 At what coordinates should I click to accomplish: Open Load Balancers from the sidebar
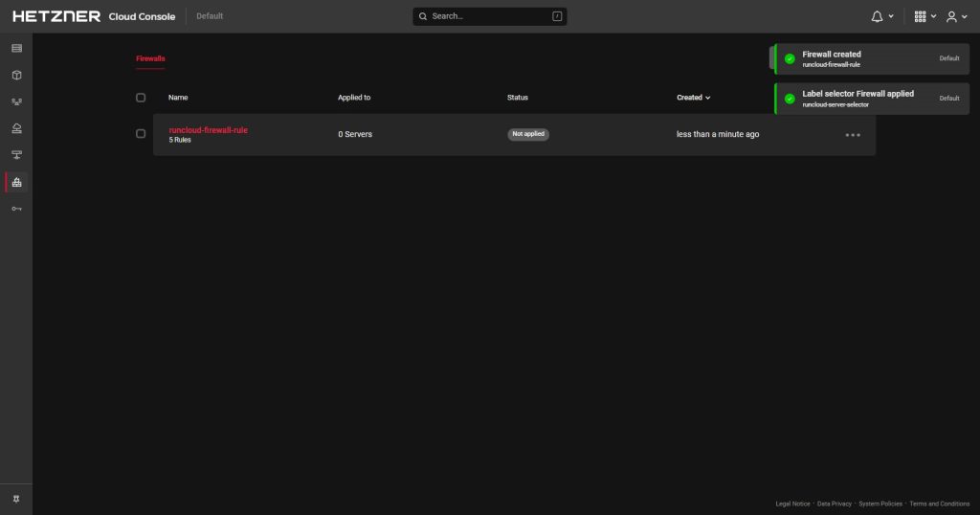tap(16, 101)
